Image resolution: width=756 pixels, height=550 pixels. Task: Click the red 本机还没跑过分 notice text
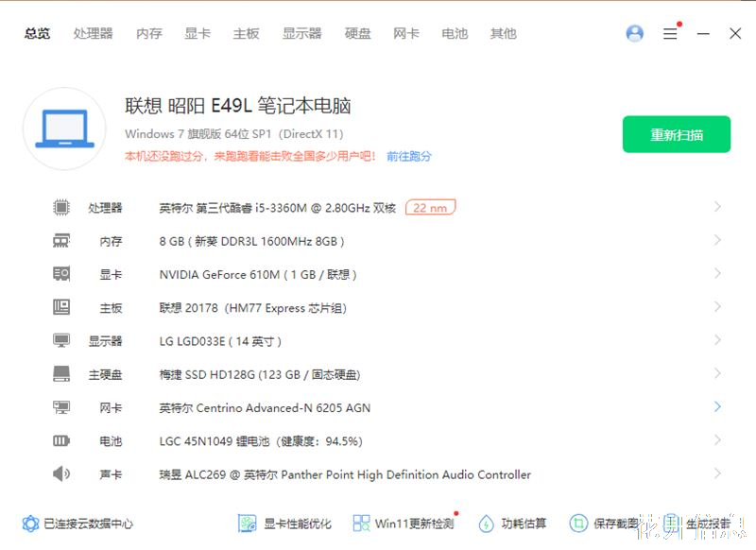coord(250,156)
